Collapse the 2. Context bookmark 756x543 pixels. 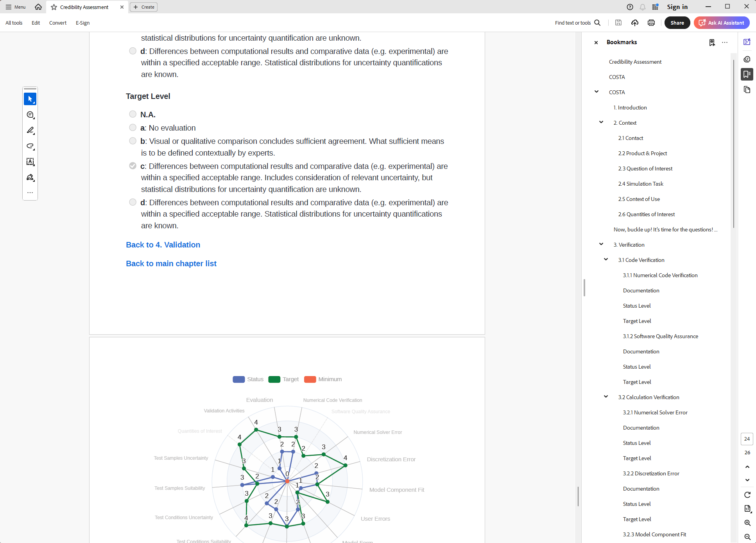point(601,122)
